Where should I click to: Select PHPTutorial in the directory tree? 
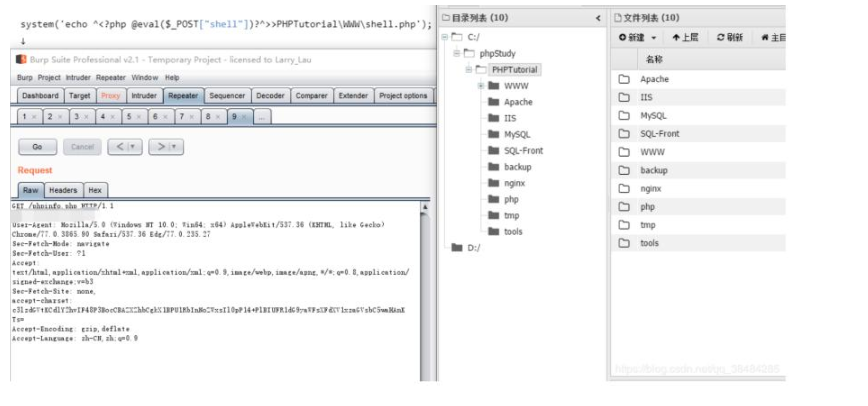pyautogui.click(x=515, y=70)
